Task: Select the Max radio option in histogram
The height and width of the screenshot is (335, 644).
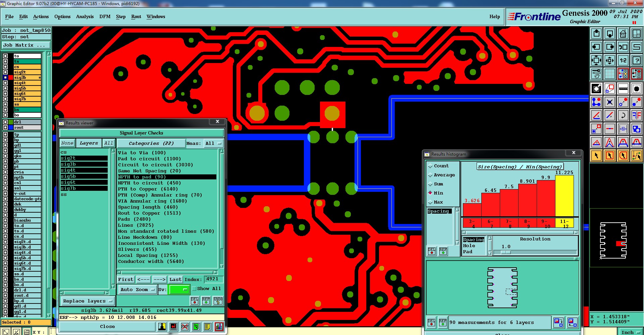Action: click(430, 202)
